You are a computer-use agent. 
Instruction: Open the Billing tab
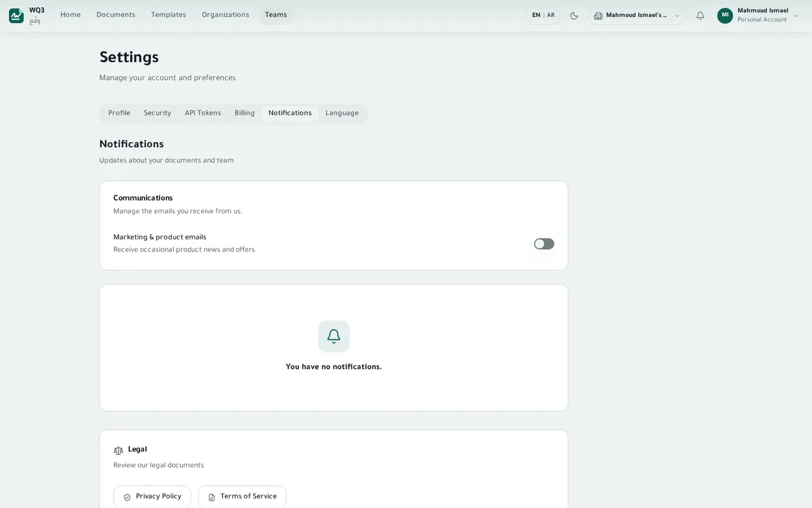(x=245, y=114)
